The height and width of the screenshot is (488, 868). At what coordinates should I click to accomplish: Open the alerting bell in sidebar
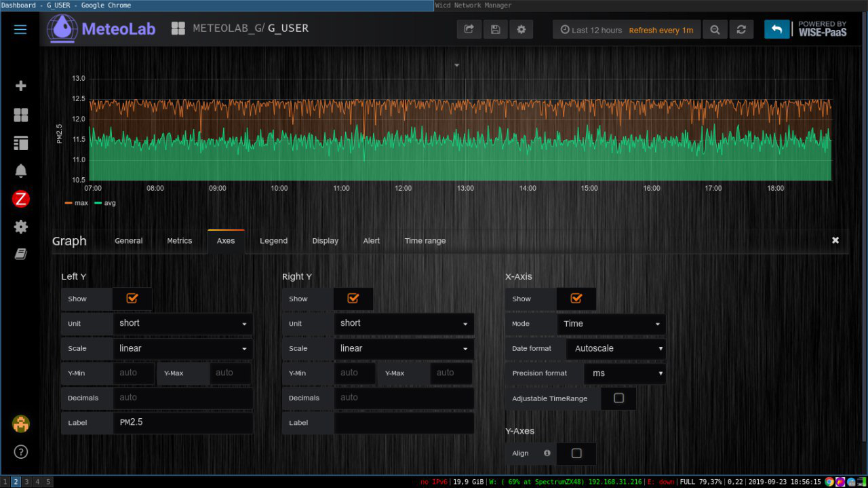pyautogui.click(x=21, y=170)
